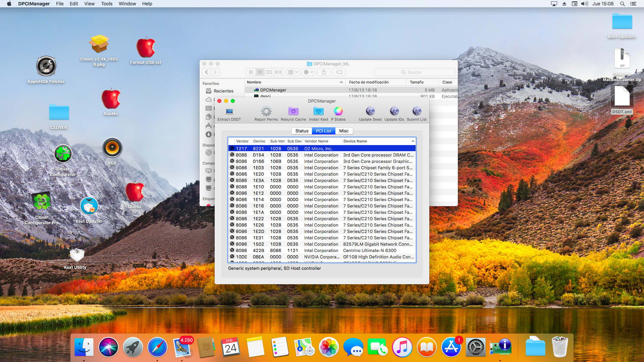Click the P States color wheel icon
Image resolution: width=644 pixels, height=362 pixels.
click(338, 111)
